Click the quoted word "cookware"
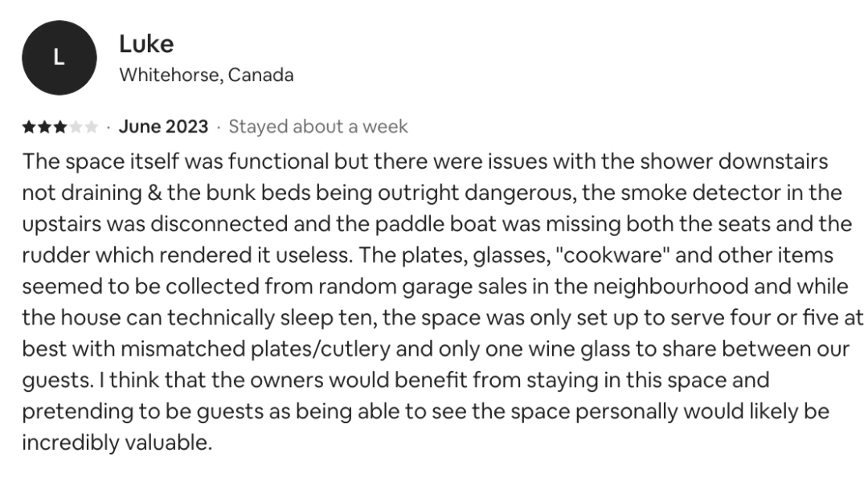This screenshot has width=868, height=481. 612,255
